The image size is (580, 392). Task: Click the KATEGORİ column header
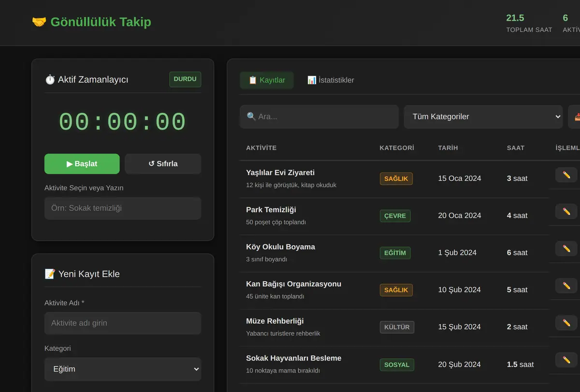[x=397, y=148]
